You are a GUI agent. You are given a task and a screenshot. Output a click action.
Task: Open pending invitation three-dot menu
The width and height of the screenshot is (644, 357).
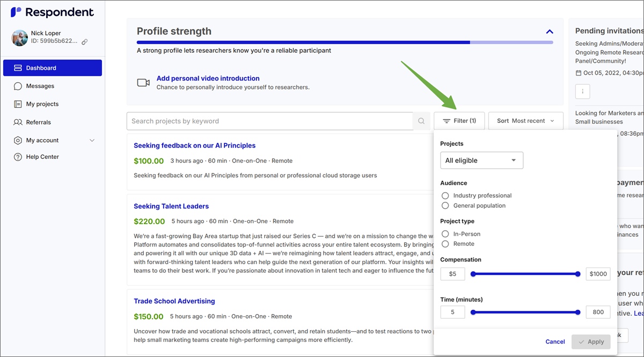coord(583,91)
